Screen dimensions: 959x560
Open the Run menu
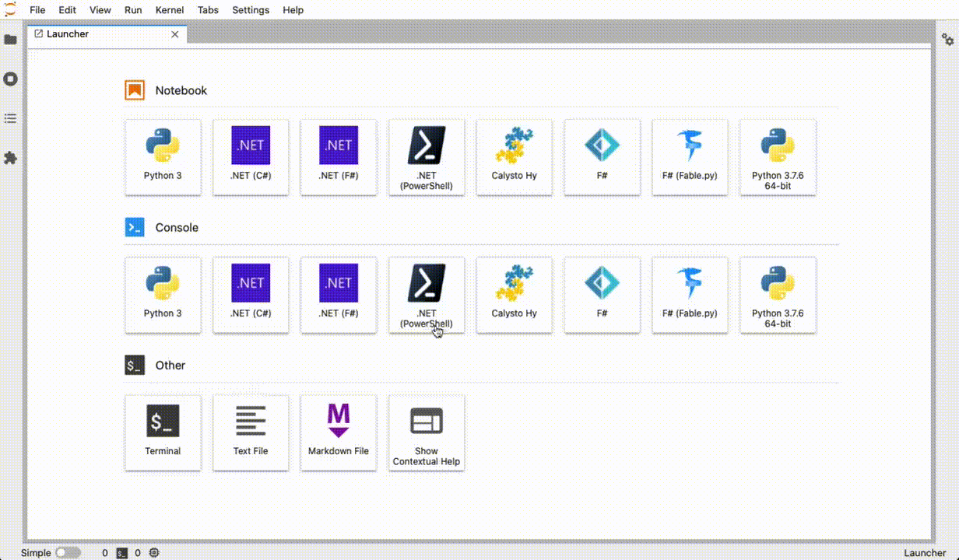pos(133,10)
